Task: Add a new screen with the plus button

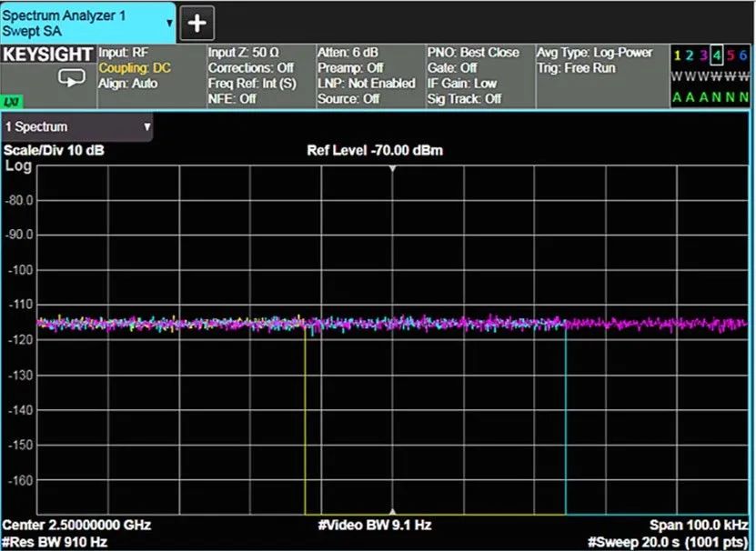Action: pos(197,22)
